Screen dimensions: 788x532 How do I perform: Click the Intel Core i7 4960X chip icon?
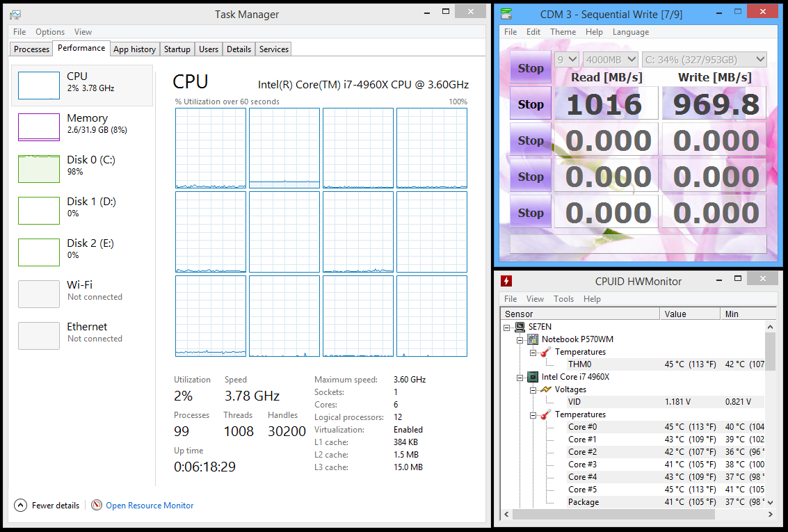[533, 377]
